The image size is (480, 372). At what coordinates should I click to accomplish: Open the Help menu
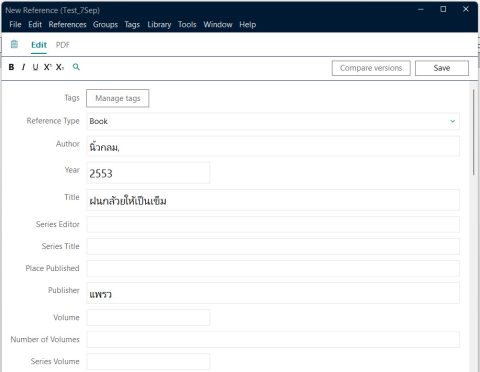(x=247, y=25)
